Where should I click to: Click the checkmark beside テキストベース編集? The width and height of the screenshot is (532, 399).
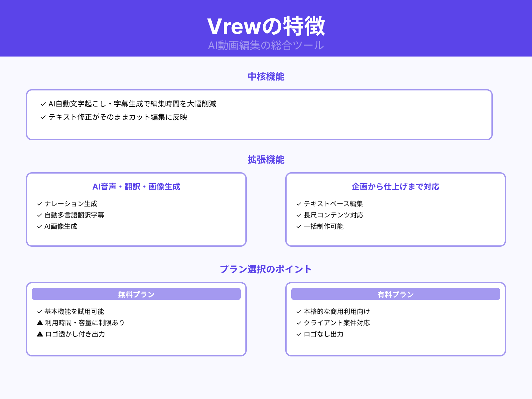[298, 204]
